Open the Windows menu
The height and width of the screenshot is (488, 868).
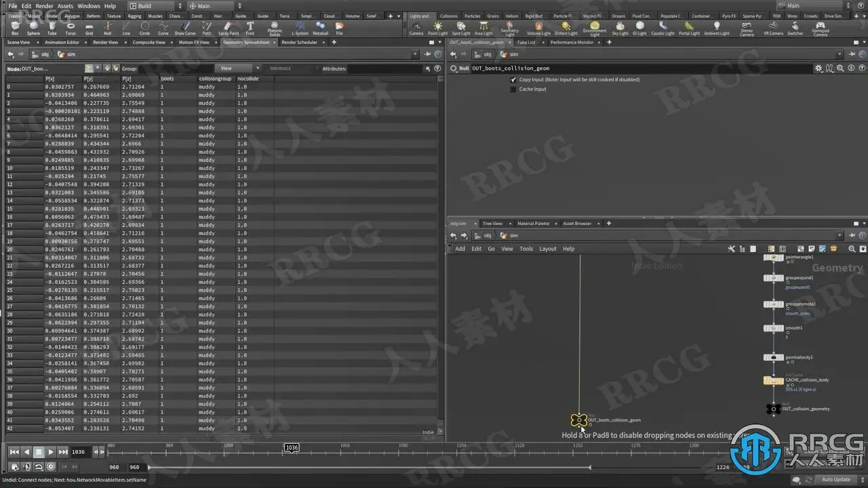pos(89,6)
